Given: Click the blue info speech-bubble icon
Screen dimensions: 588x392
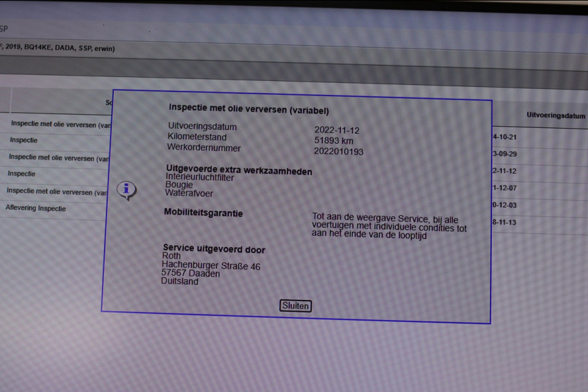Looking at the screenshot, I should pyautogui.click(x=126, y=190).
